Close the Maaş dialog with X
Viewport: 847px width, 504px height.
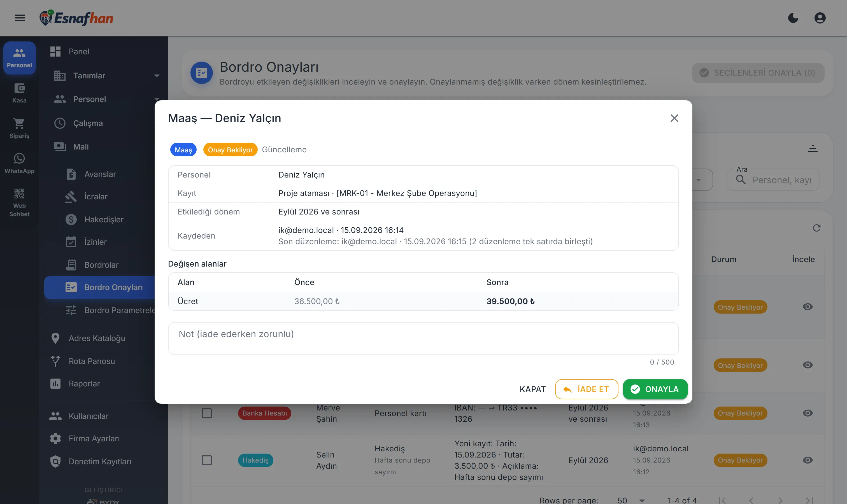point(674,118)
